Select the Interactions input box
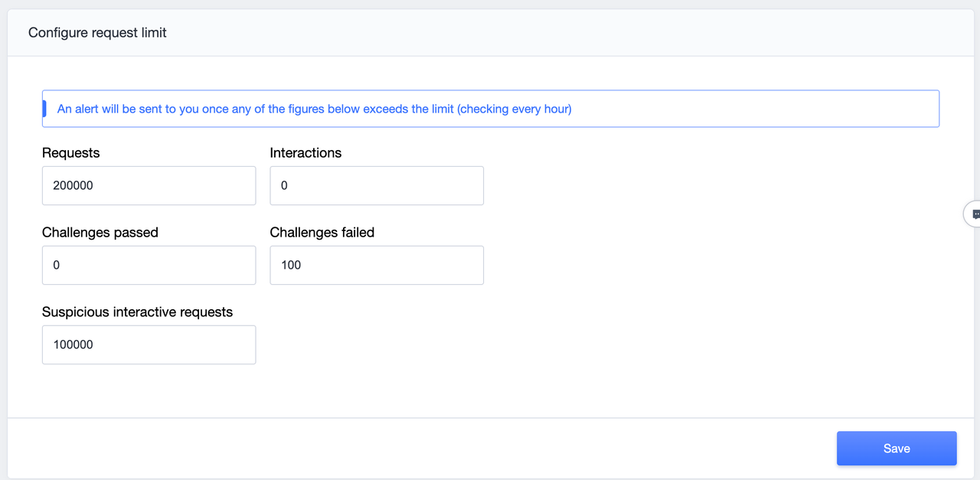 pos(377,185)
